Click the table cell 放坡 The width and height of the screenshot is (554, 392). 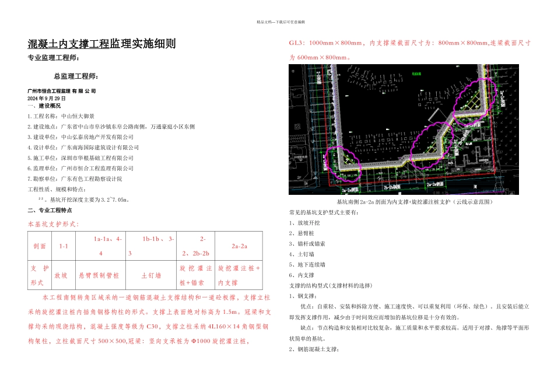coord(64,275)
